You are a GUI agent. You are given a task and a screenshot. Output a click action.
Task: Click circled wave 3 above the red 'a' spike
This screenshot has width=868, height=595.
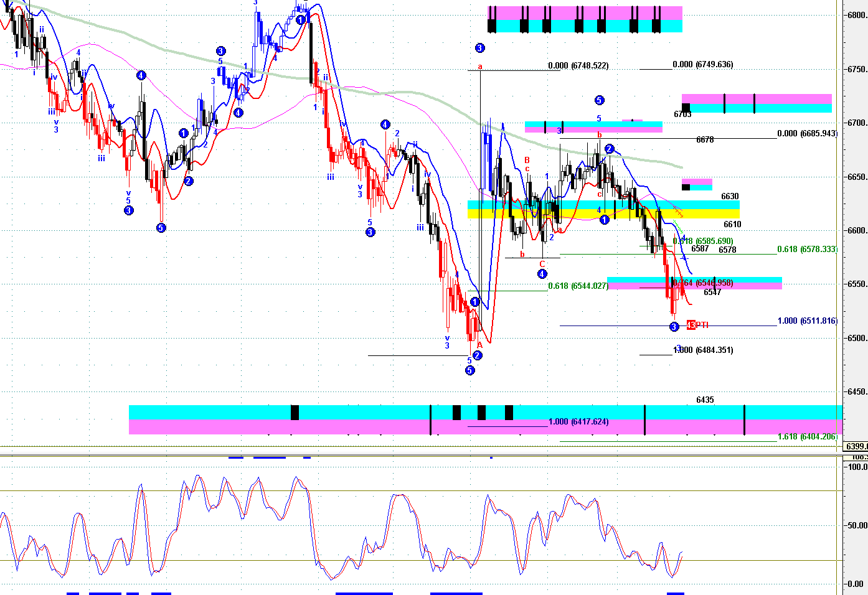(x=479, y=48)
